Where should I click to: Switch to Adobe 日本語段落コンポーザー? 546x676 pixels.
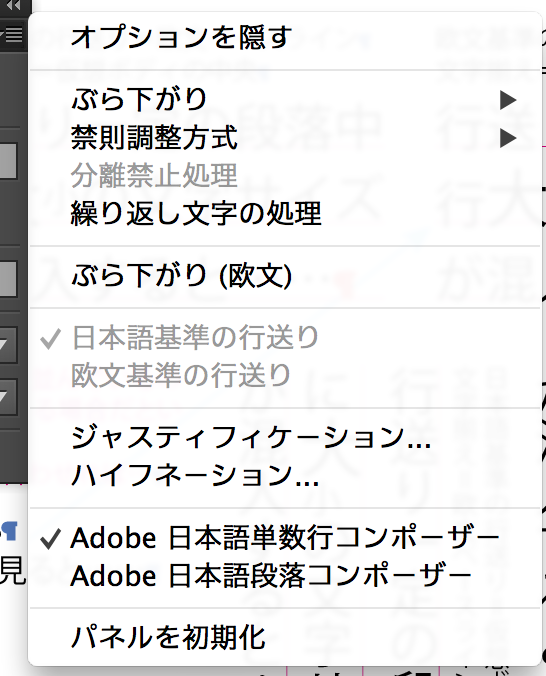click(285, 576)
